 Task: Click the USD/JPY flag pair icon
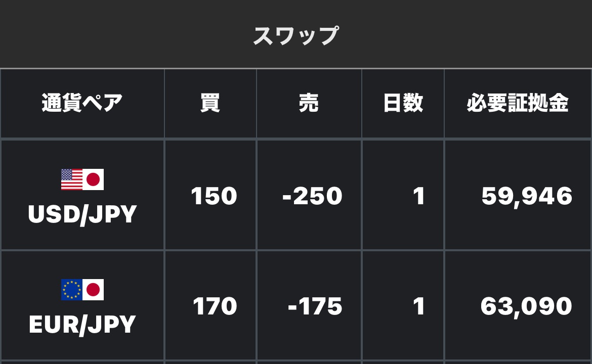click(x=82, y=179)
